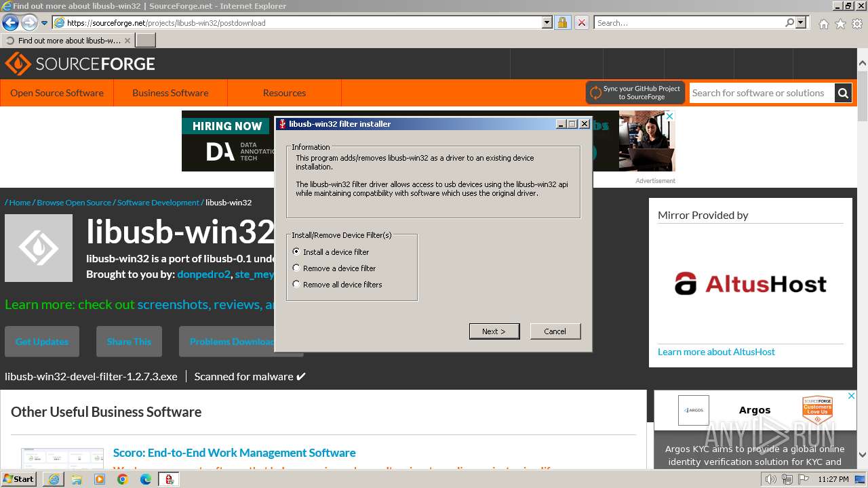This screenshot has width=868, height=488.
Task: Click SourceForge search magnifier button
Action: (843, 93)
